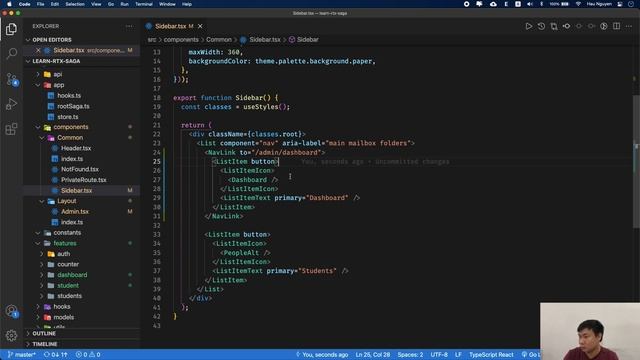Open the Accounts menu icon
The height and width of the screenshot is (360, 640).
coord(11,311)
